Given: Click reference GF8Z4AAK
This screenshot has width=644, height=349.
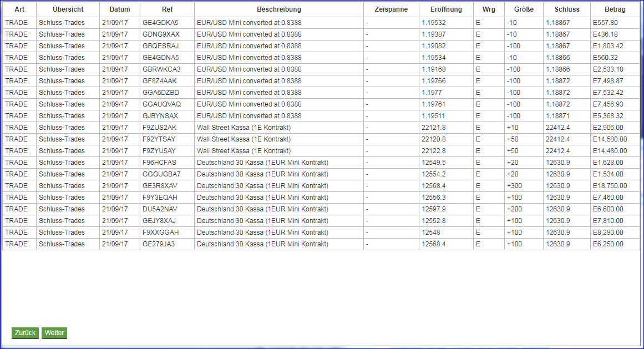Looking at the screenshot, I should pyautogui.click(x=160, y=81).
